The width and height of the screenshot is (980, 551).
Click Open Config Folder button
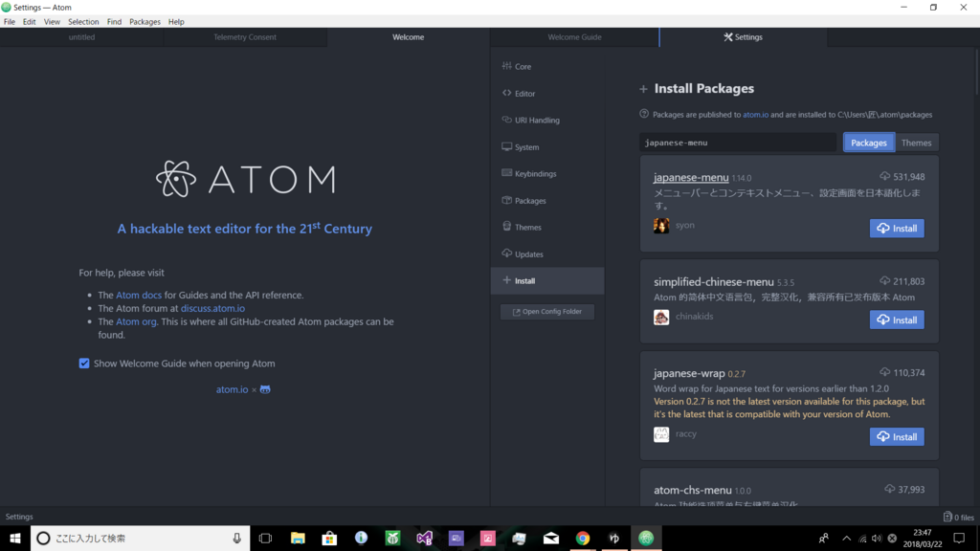pos(547,312)
